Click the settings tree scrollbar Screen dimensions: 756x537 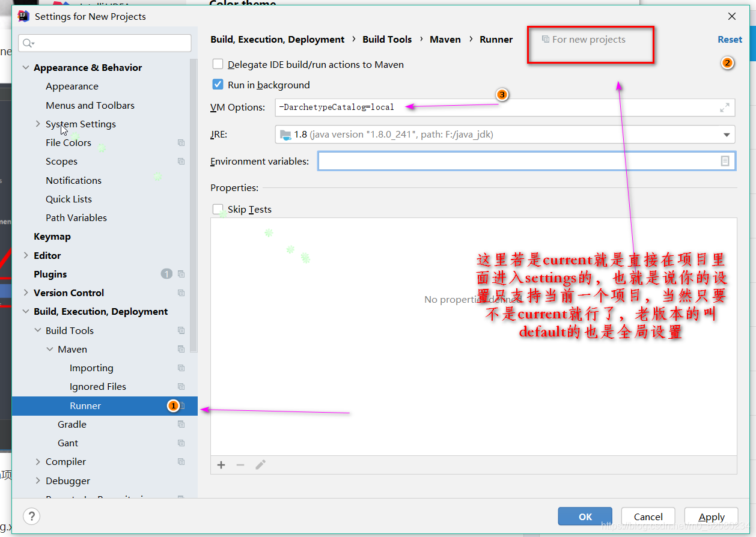point(194,204)
